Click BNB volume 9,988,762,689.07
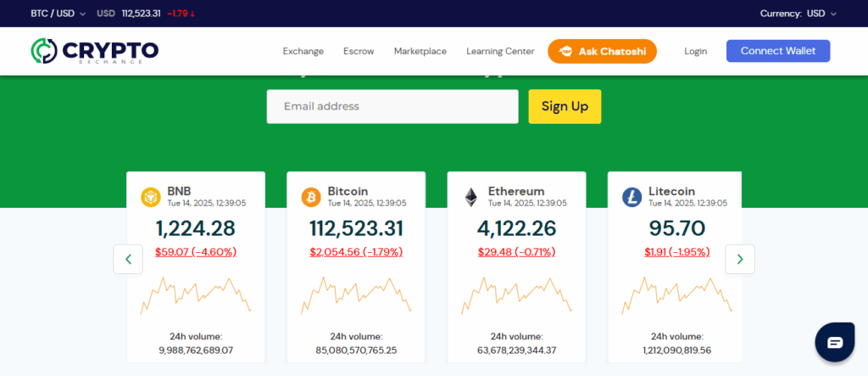 pos(196,351)
